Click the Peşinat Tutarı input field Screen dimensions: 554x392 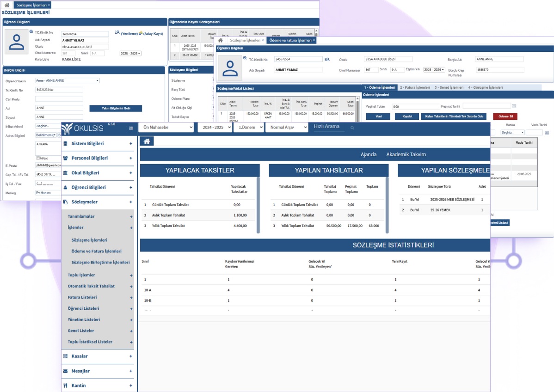click(413, 106)
